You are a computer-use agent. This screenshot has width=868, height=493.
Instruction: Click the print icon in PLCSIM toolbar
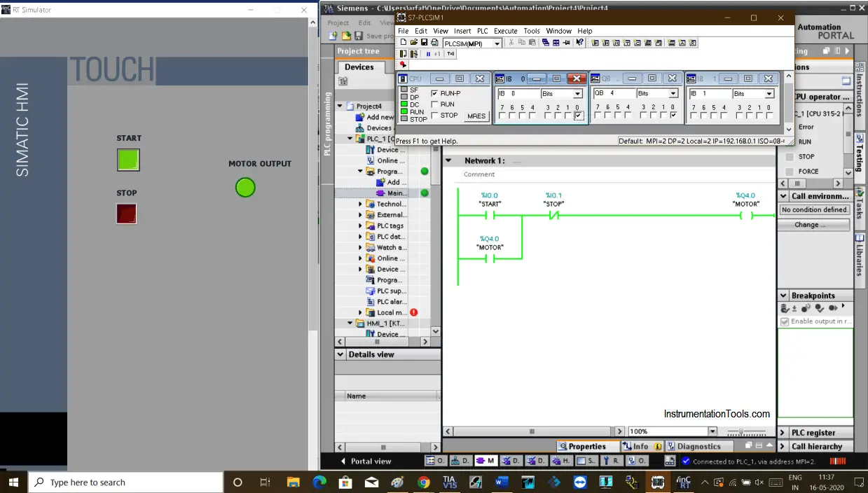(434, 43)
